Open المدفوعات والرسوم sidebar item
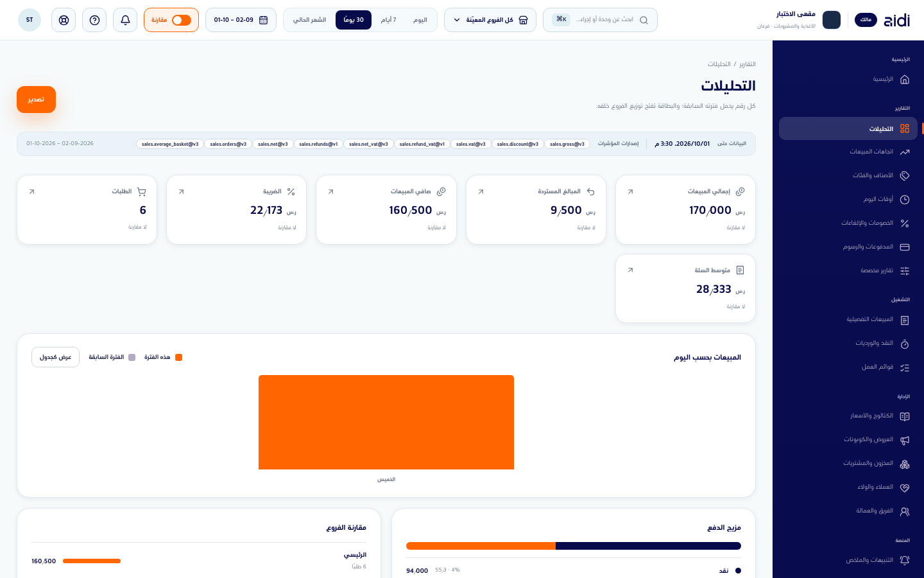 (x=848, y=247)
